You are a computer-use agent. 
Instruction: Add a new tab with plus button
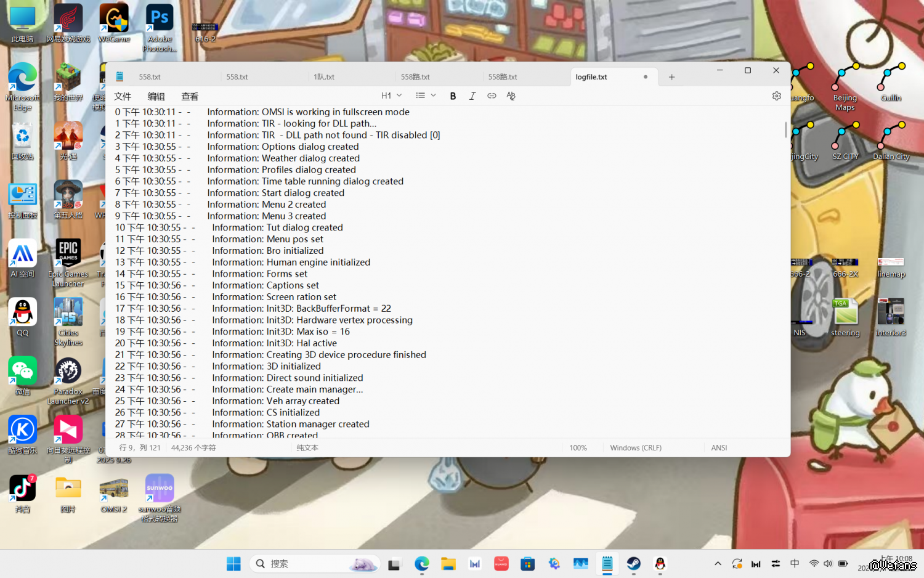click(x=671, y=77)
